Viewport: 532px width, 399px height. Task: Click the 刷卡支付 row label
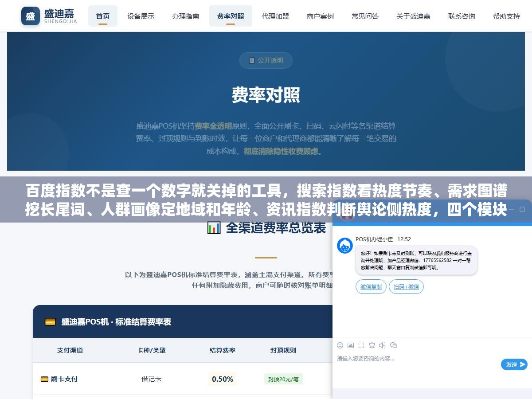point(64,379)
